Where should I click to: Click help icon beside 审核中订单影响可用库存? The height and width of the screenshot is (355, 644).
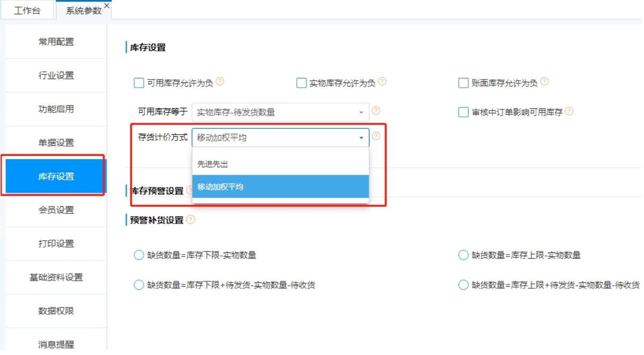pyautogui.click(x=569, y=112)
